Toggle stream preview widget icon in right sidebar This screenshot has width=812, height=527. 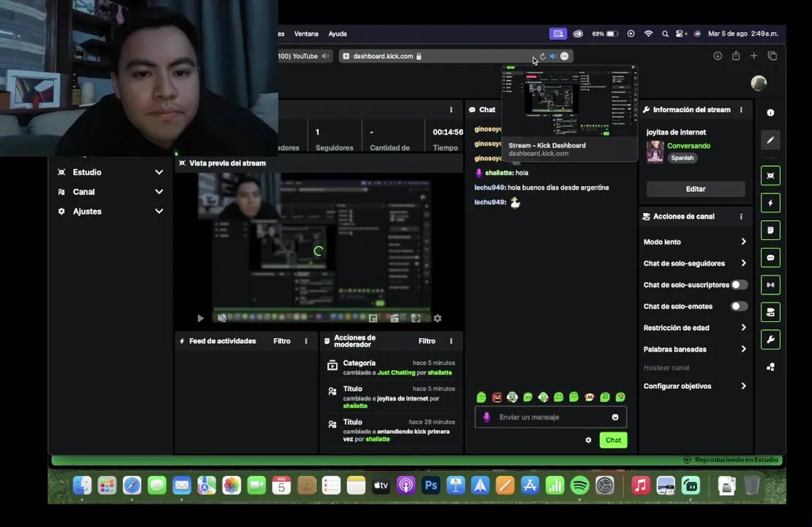tap(770, 176)
